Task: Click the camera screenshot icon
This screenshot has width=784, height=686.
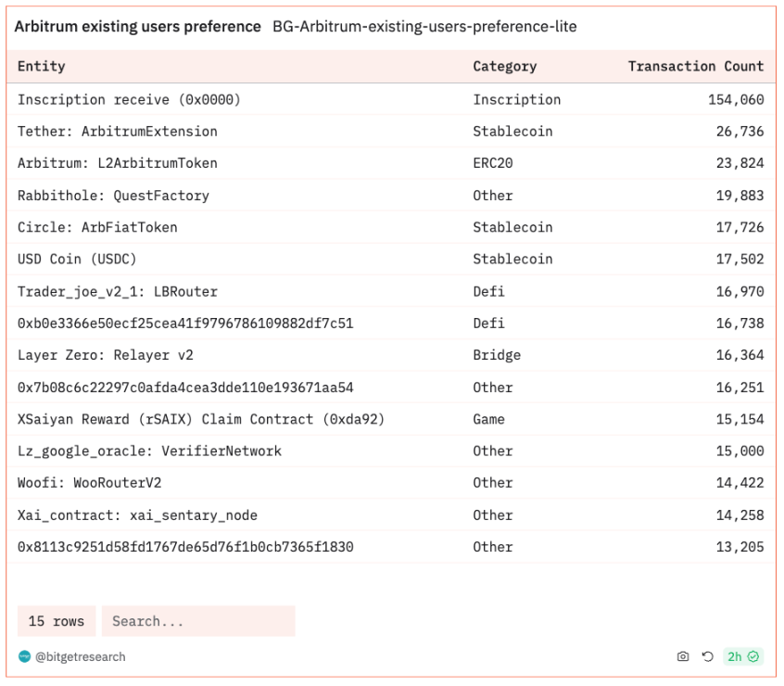Action: click(x=683, y=656)
